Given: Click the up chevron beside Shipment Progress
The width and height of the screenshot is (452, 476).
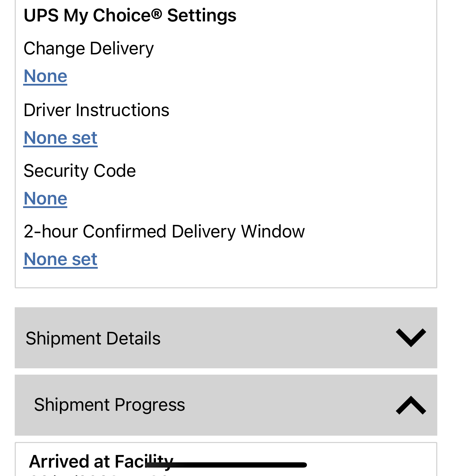Looking at the screenshot, I should pyautogui.click(x=411, y=405).
